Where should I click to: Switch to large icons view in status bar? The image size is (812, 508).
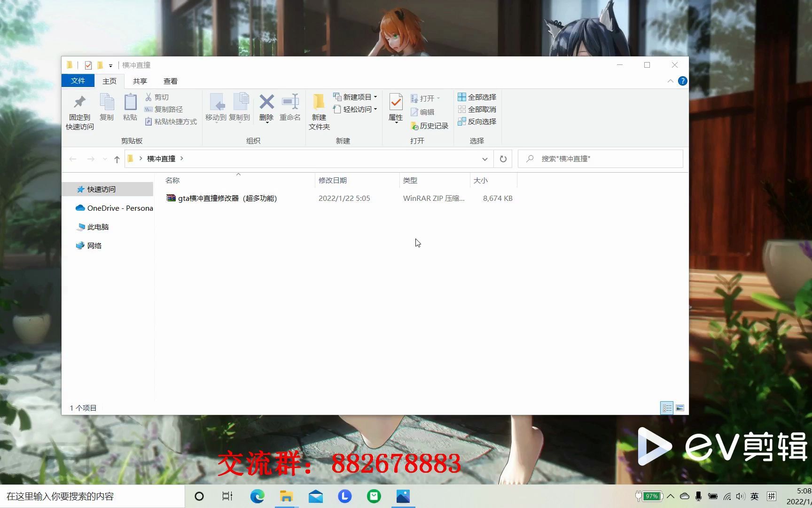[x=680, y=408]
